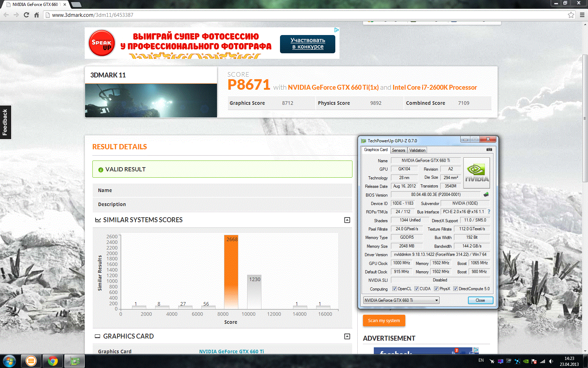This screenshot has height=368, width=588.
Task: Go back using Chrome's back arrow
Action: pyautogui.click(x=6, y=15)
